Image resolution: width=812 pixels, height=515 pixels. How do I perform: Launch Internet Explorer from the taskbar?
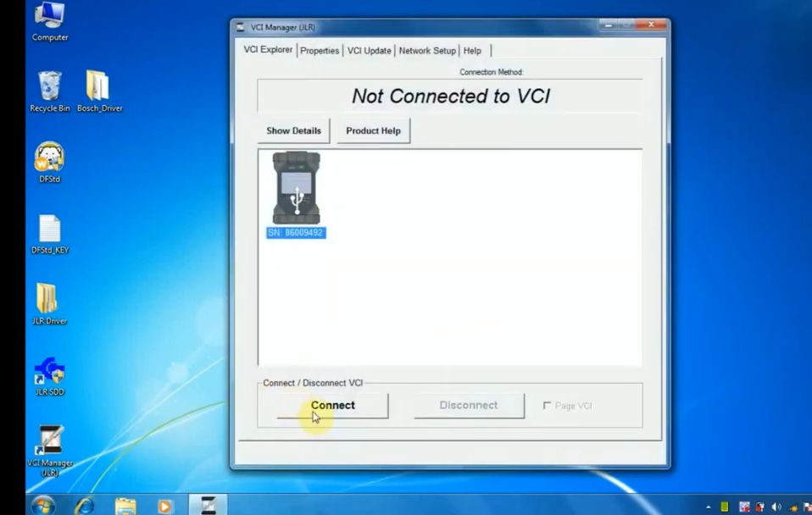coord(85,506)
